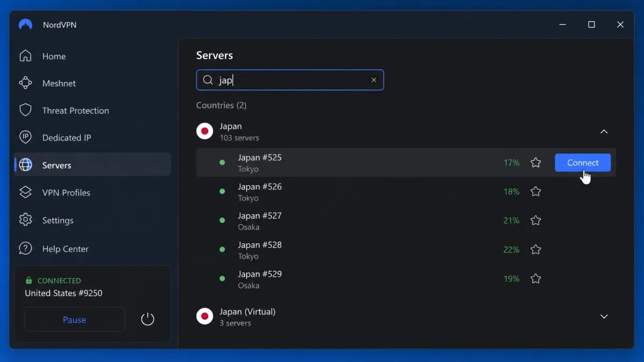Click the 22% load value
Image resolution: width=644 pixels, height=362 pixels.
pyautogui.click(x=511, y=249)
